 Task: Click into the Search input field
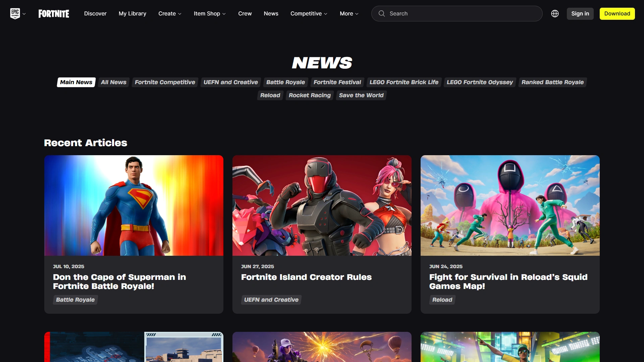point(463,14)
